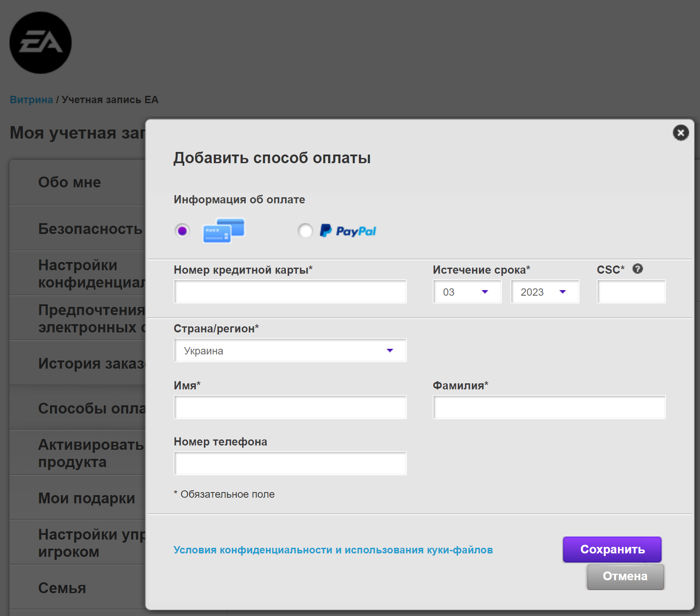Open the Безопасность sidebar tab

tap(78, 228)
